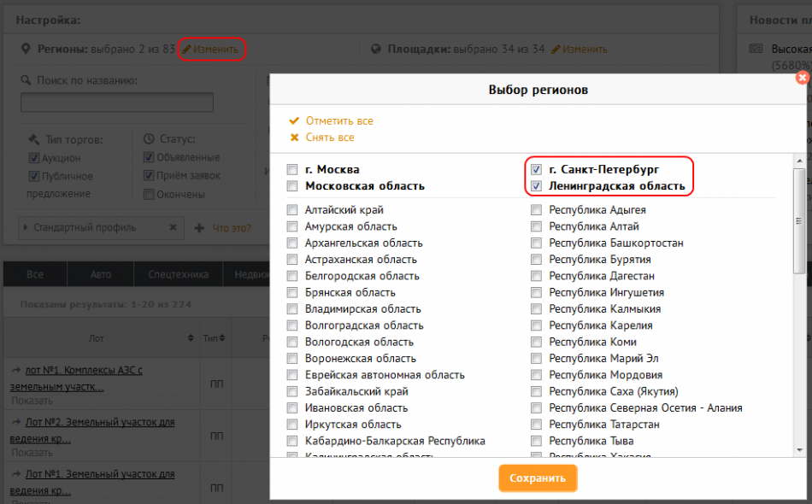Click the Что это? link

tap(232, 228)
